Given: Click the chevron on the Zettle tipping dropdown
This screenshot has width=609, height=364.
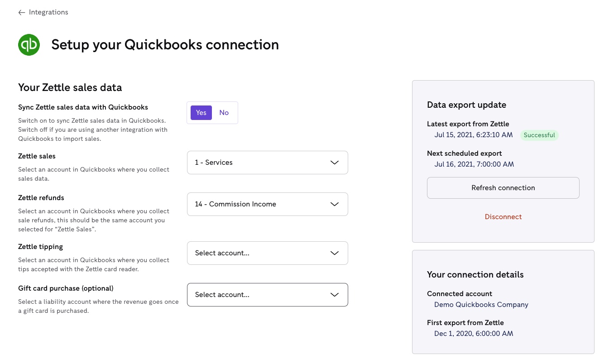Looking at the screenshot, I should click(x=334, y=253).
